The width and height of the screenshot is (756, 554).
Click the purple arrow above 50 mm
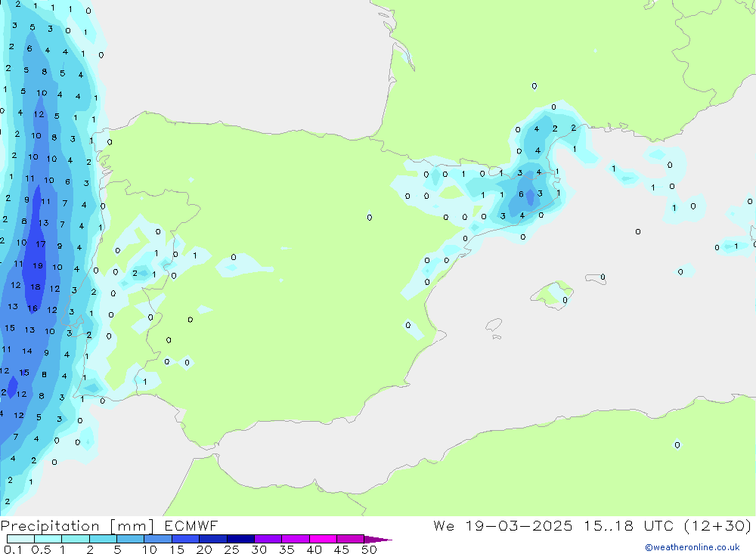click(378, 540)
